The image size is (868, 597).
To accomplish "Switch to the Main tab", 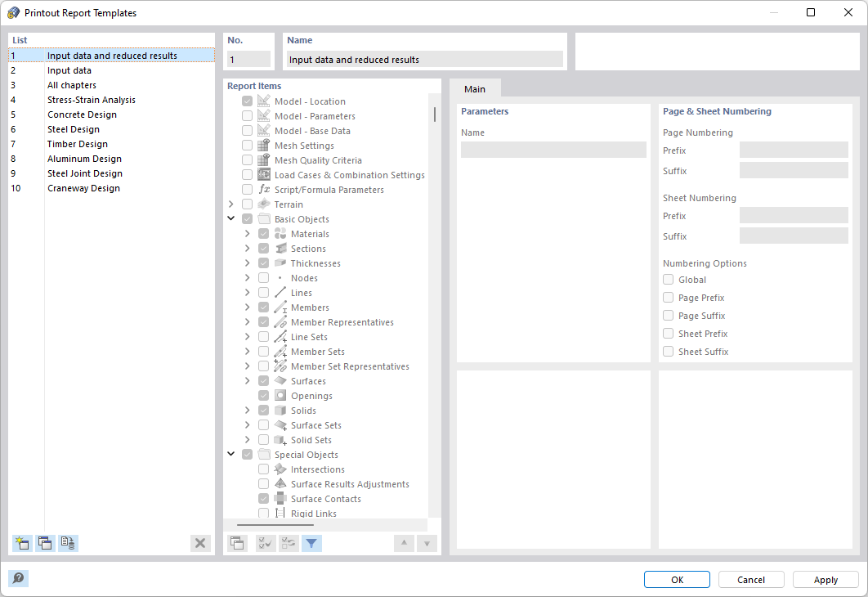I will (x=476, y=88).
